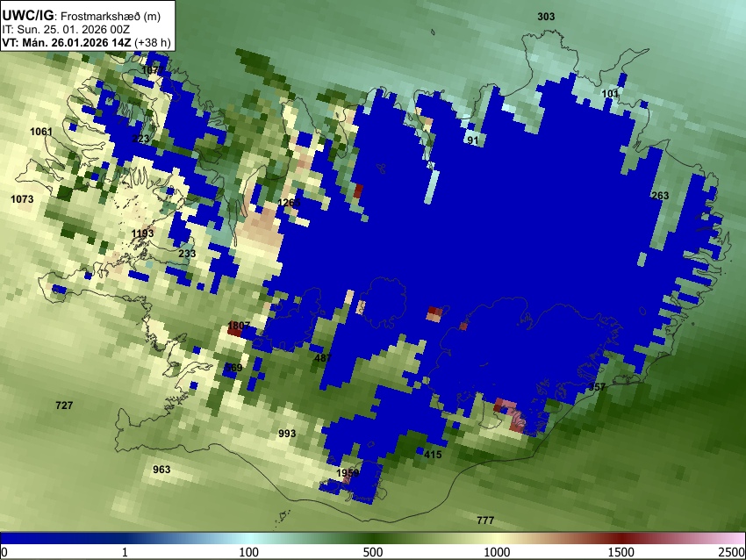Image resolution: width=746 pixels, height=560 pixels.
Task: Click the map value 993
Action: (287, 434)
